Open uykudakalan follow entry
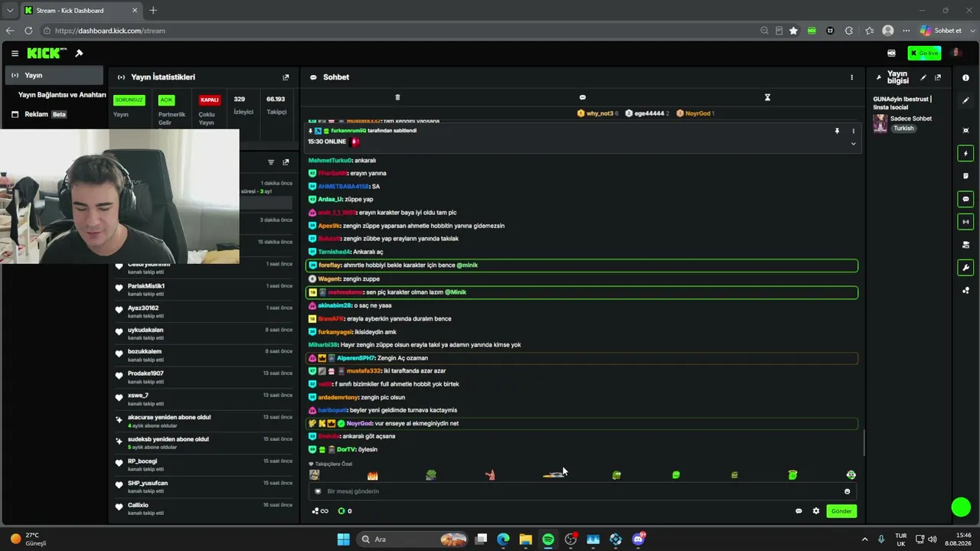This screenshot has width=980, height=551. [x=204, y=333]
